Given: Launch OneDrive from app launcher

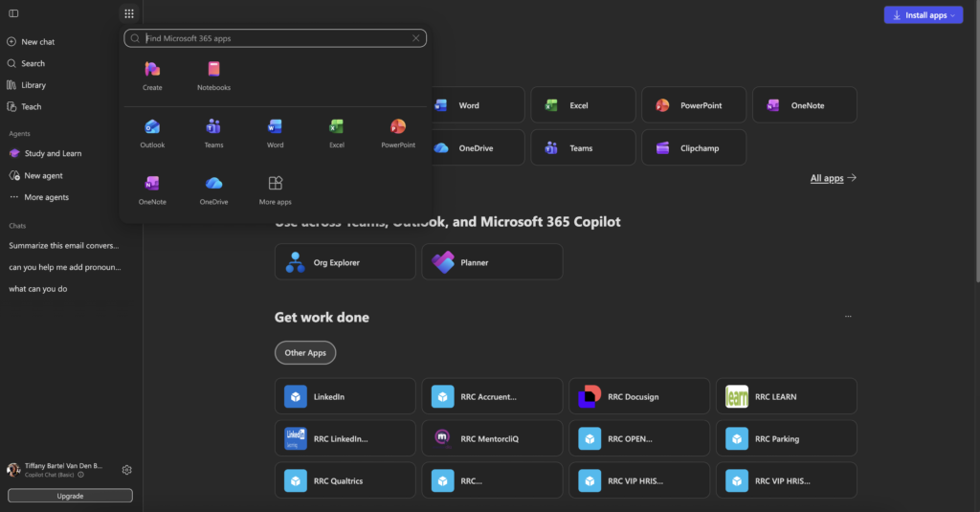Looking at the screenshot, I should click(213, 190).
